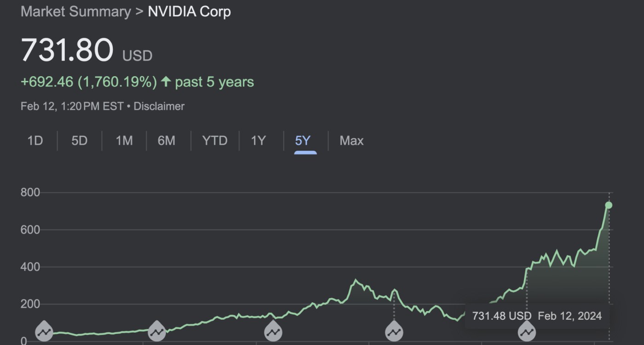The image size is (644, 345).
Task: Open the Market Summary breadcrumb link
Action: (x=76, y=11)
